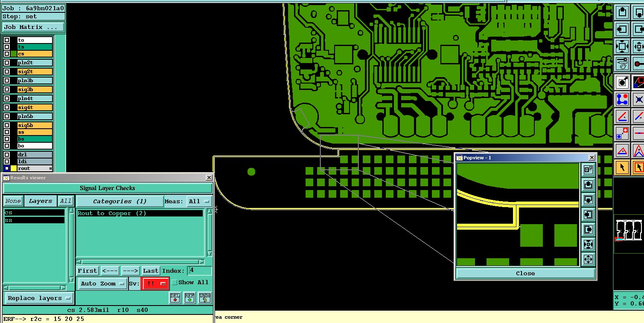Screen dimensions: 644x323
Task: Click the Last result button
Action: (x=150, y=271)
